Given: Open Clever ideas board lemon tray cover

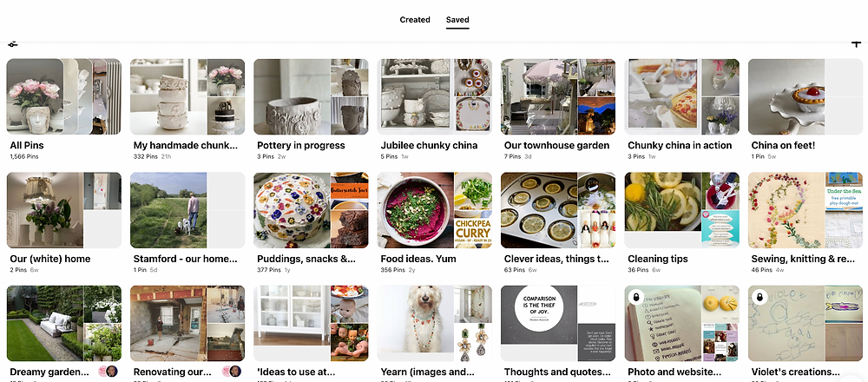Looking at the screenshot, I should (539, 210).
